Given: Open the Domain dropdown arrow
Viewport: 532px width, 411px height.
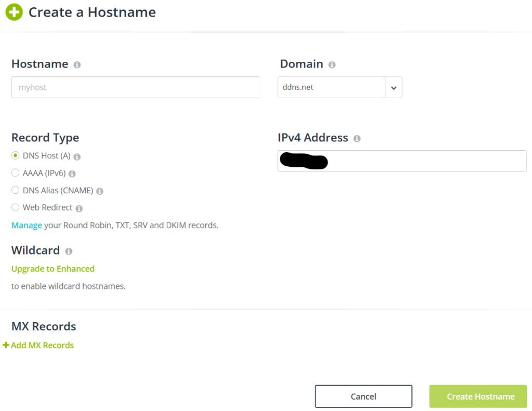Looking at the screenshot, I should [394, 88].
